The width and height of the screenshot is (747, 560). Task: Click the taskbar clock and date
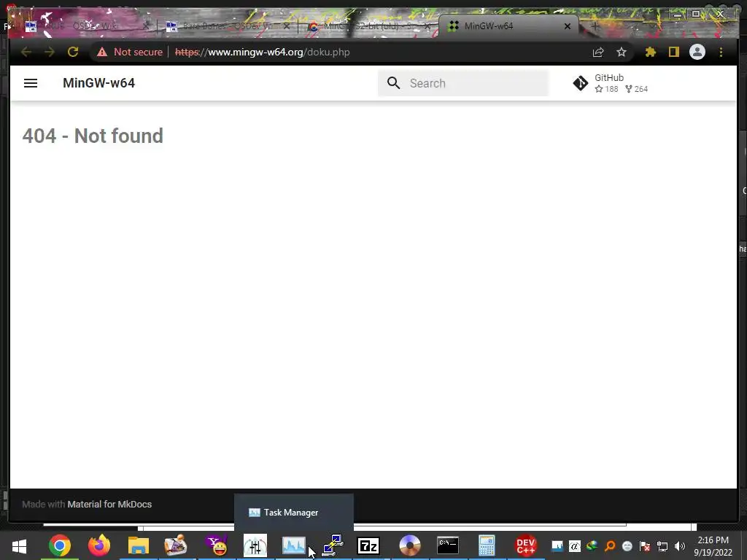coord(713,546)
